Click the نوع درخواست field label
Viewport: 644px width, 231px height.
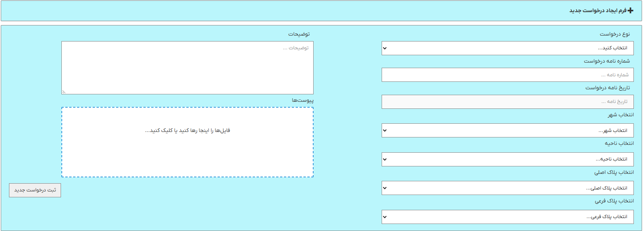tap(615, 34)
